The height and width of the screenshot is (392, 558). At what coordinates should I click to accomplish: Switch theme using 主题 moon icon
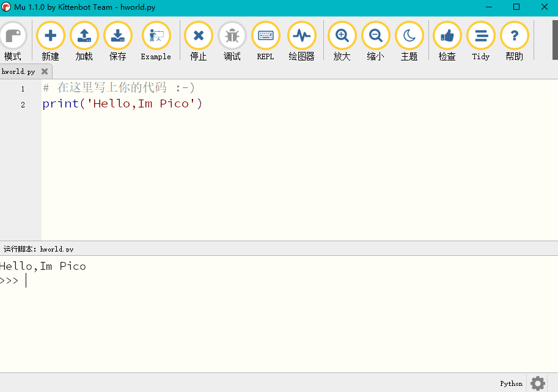tap(409, 41)
